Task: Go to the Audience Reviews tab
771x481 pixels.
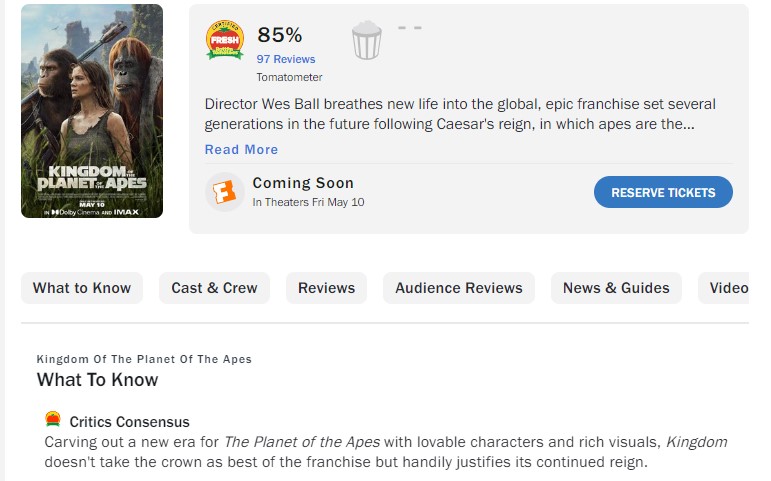Action: tap(459, 288)
